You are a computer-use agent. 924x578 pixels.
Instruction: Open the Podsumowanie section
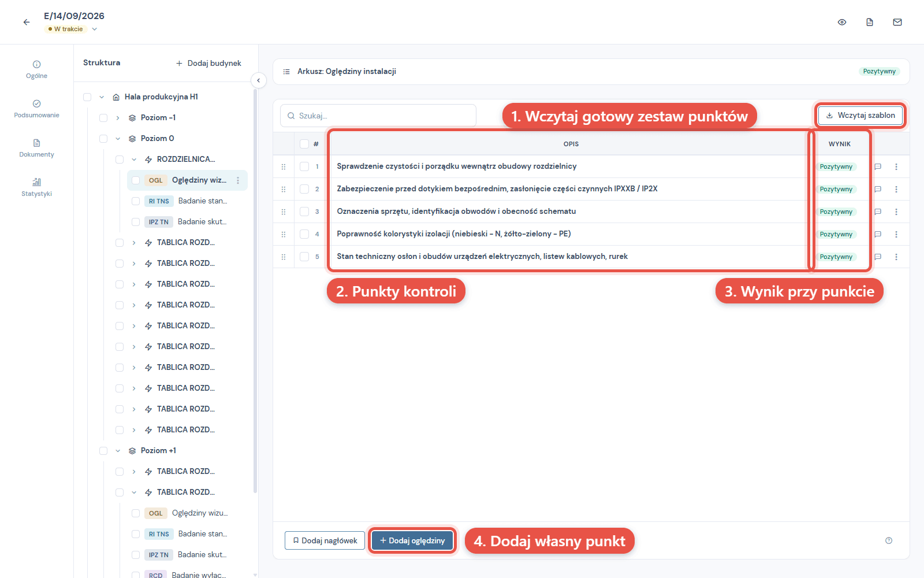click(36, 109)
